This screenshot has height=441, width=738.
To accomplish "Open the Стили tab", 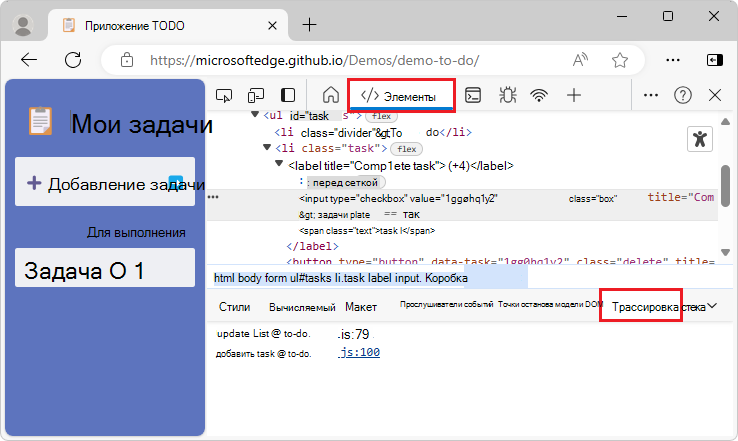I will click(234, 307).
